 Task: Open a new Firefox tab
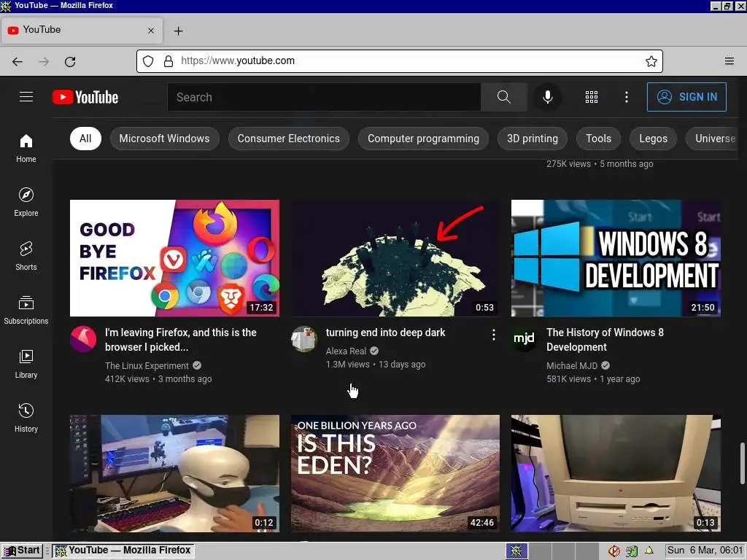[178, 31]
